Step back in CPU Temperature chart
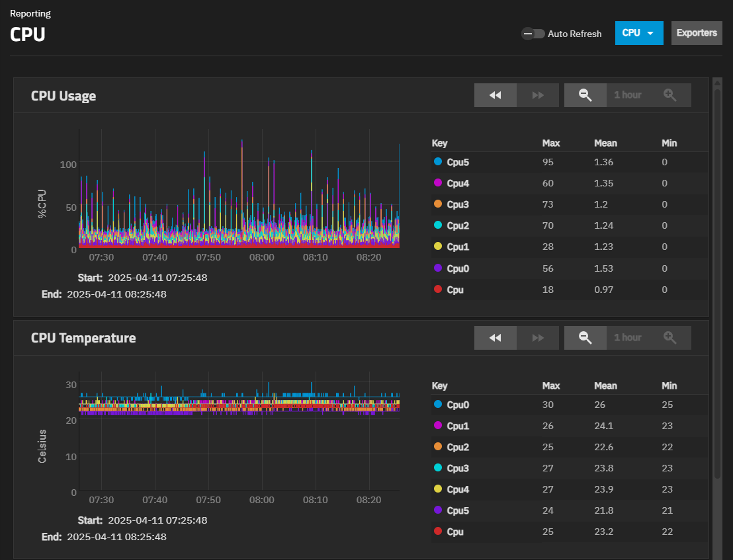Viewport: 733px width, 560px height. tap(495, 338)
